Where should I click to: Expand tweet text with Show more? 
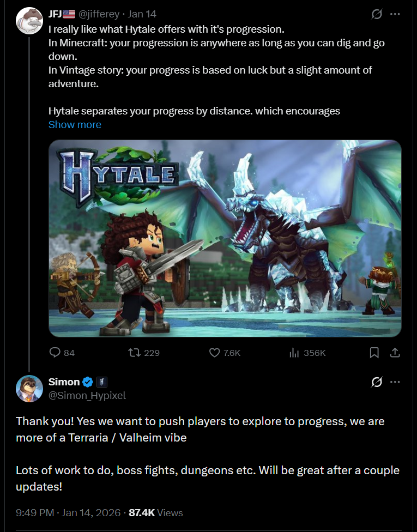tap(75, 124)
